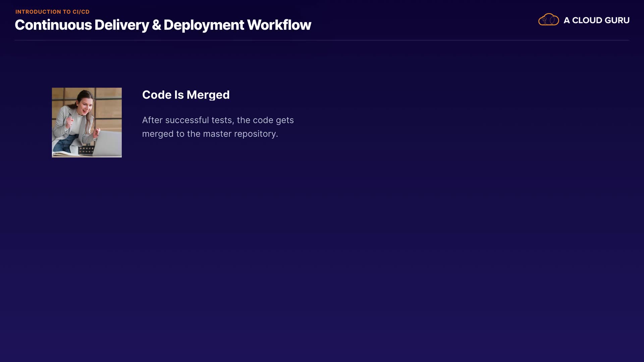Click the 'merged to the master repository' line
Viewport: 644px width, 362px height.
point(210,134)
